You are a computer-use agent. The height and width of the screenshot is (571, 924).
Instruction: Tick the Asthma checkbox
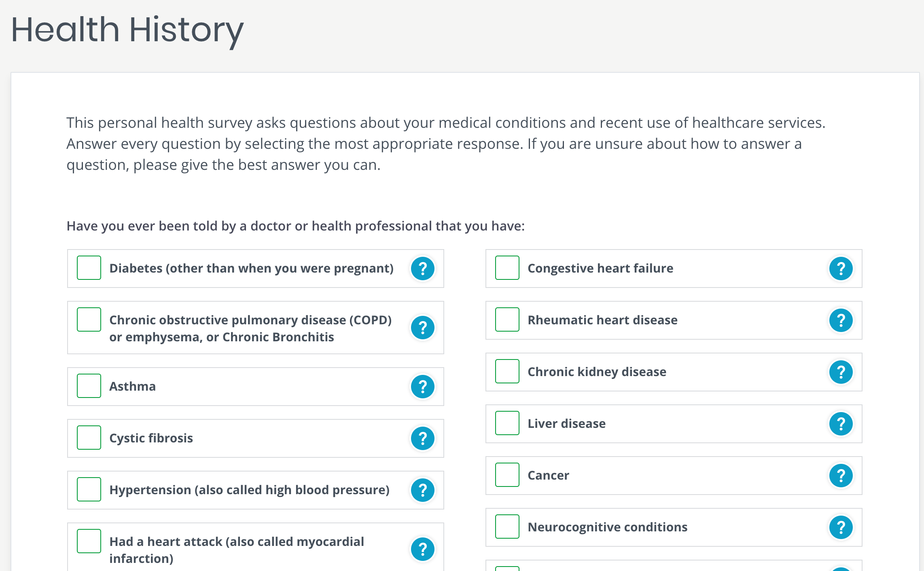click(x=89, y=386)
